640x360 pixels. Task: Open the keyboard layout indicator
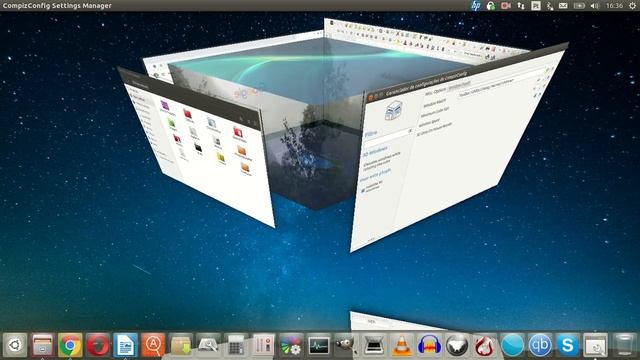coord(536,5)
